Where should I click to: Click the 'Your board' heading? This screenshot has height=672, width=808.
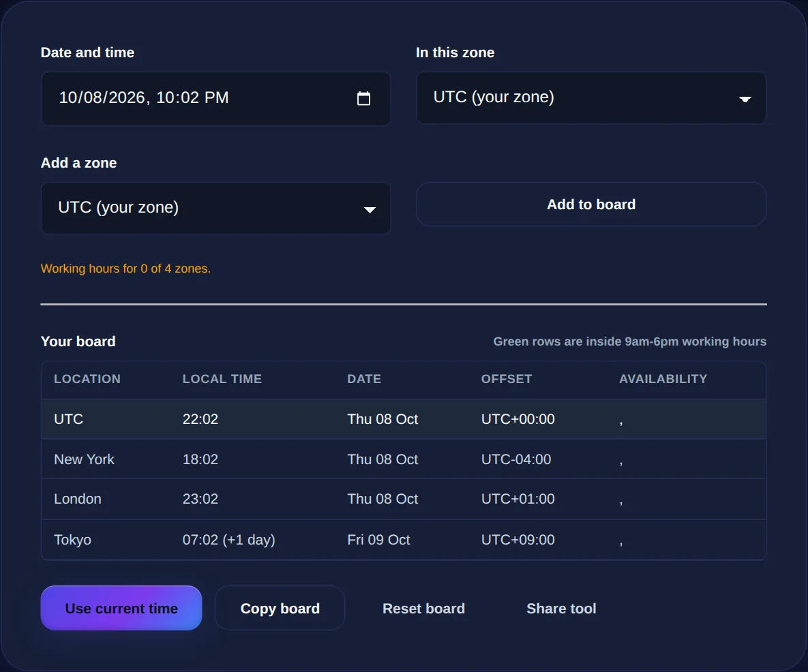78,341
